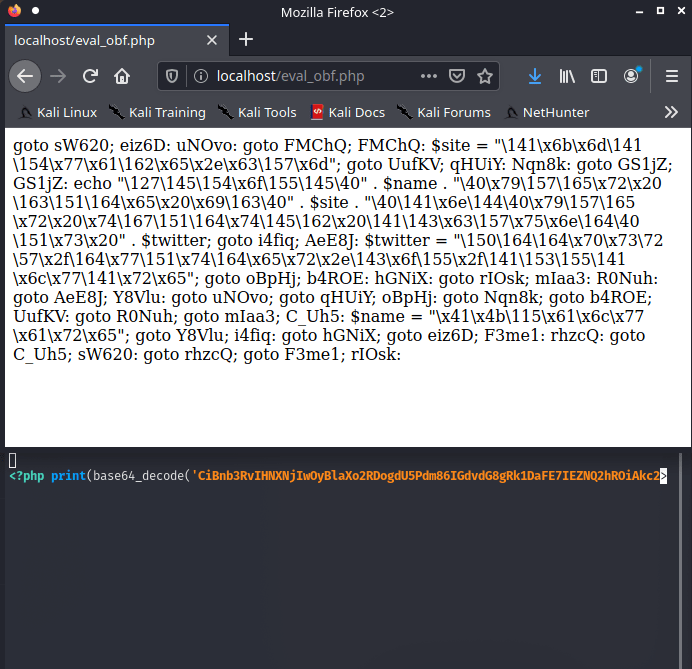Open the Kali Tools bookmark

point(258,112)
